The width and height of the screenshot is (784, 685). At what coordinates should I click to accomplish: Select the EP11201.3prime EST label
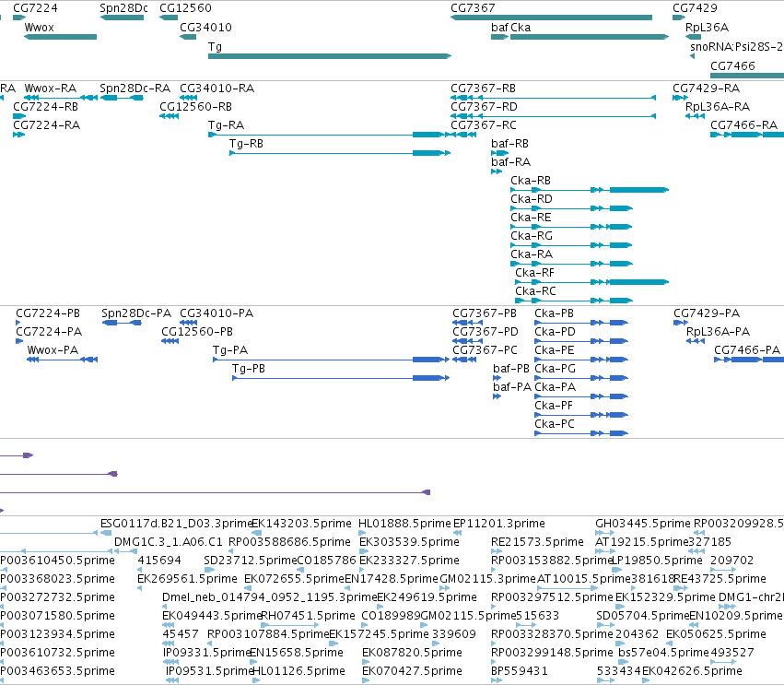(x=499, y=524)
